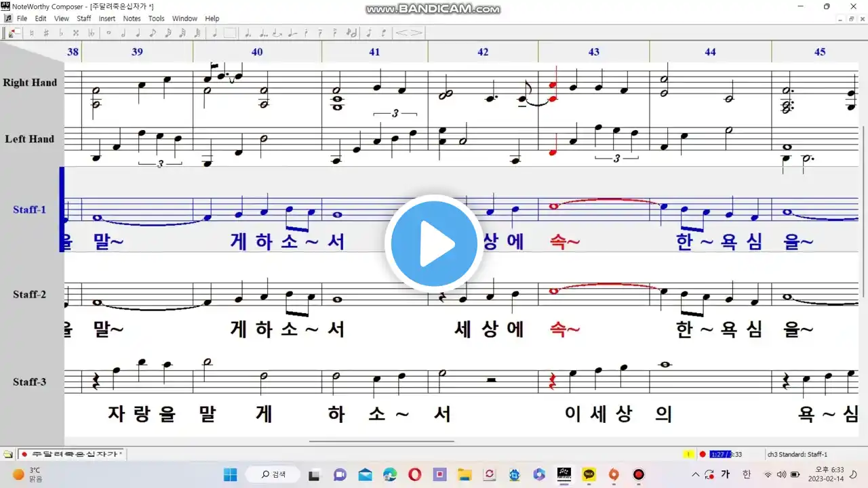Open Microsoft Edge from taskbar

390,474
